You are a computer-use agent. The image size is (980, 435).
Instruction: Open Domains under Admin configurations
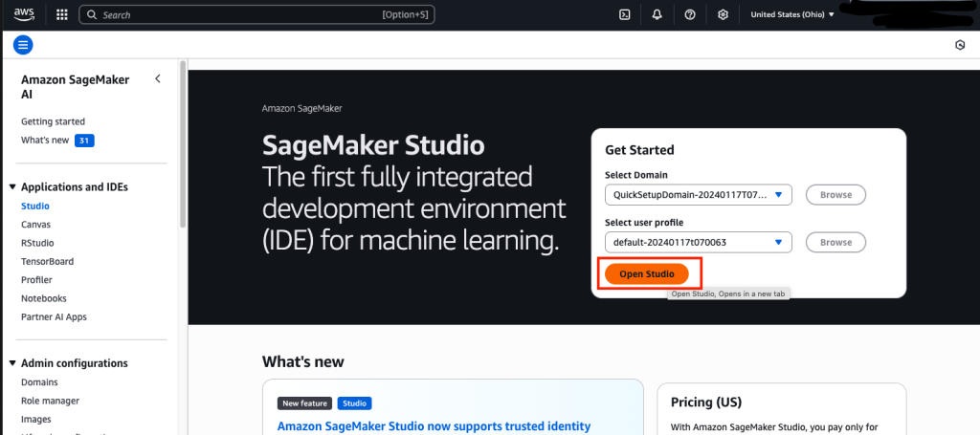pyautogui.click(x=39, y=382)
